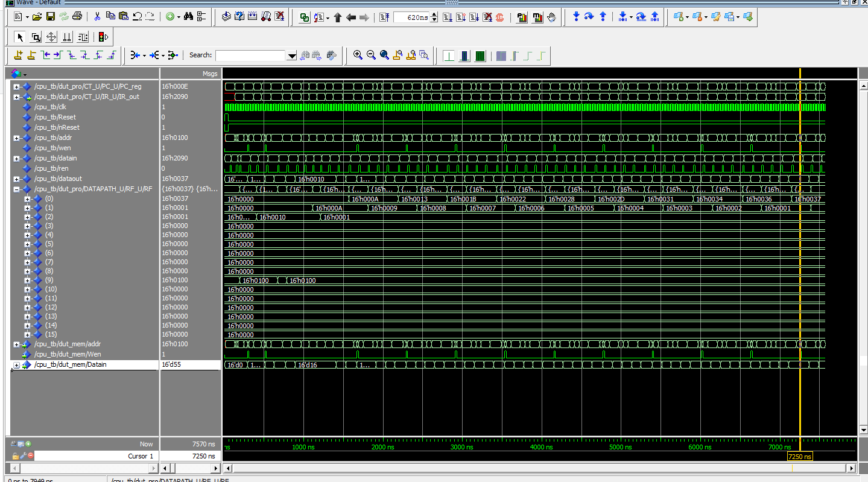868x482 pixels.
Task: Toggle the Zoom Mode box tool
Action: [x=36, y=37]
